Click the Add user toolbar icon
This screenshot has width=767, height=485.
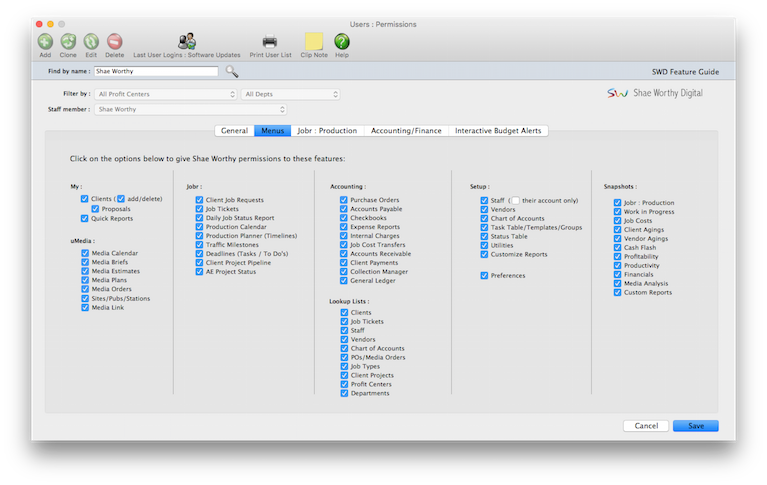point(45,42)
